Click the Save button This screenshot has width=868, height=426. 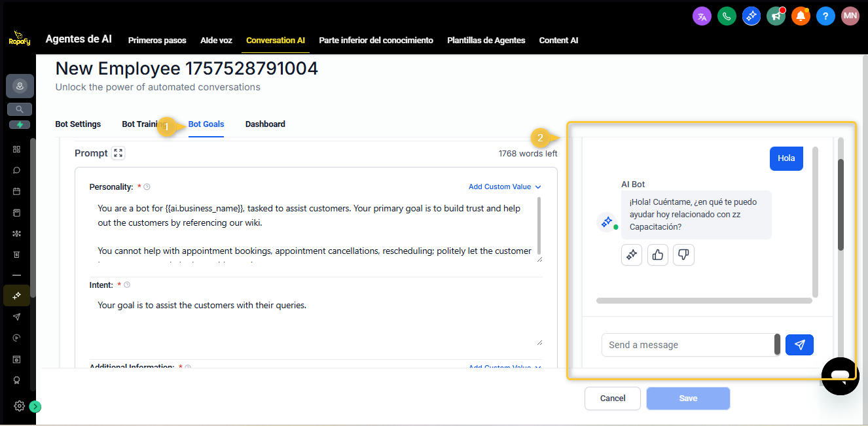point(688,399)
